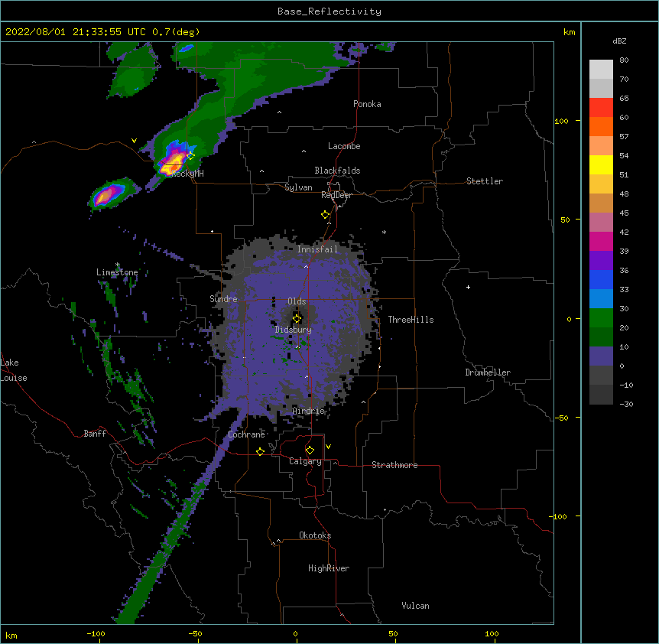Click the yellow diamond marker below Cochrane
The image size is (659, 644).
pyautogui.click(x=260, y=451)
